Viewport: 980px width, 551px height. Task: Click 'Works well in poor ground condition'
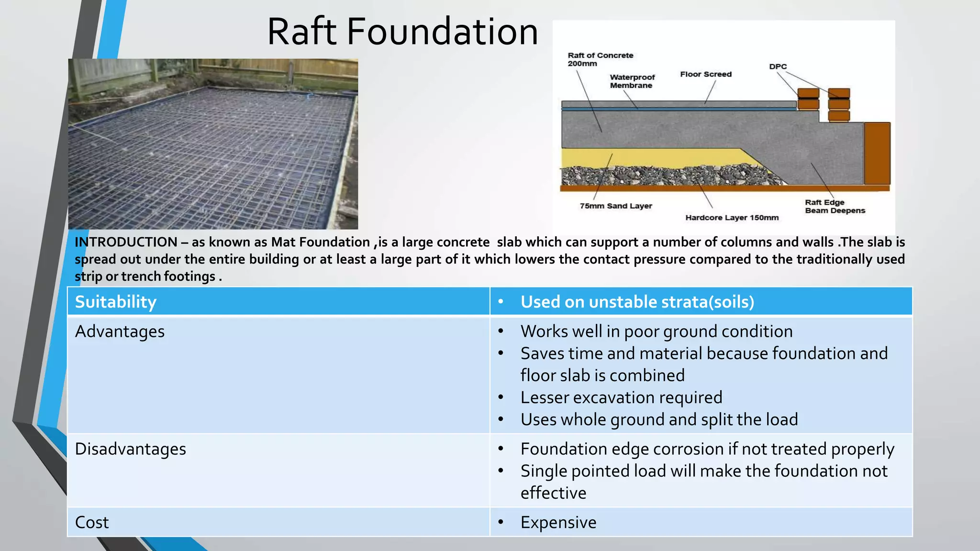(656, 331)
